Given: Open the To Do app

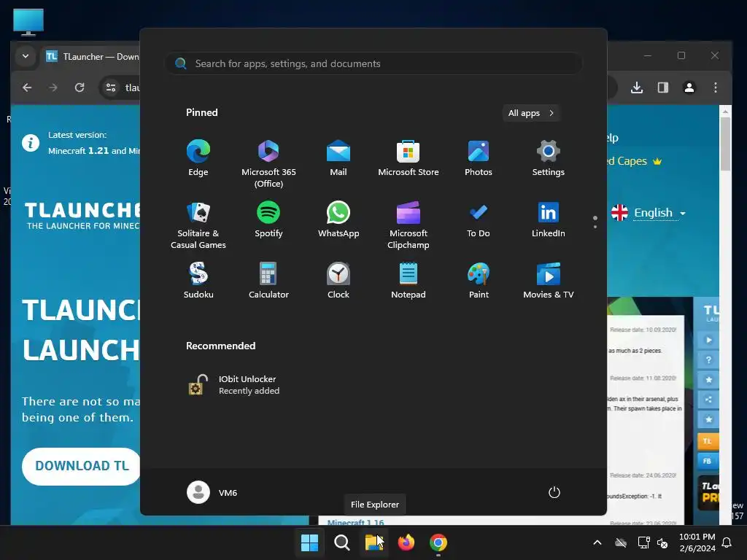Looking at the screenshot, I should pyautogui.click(x=479, y=220).
